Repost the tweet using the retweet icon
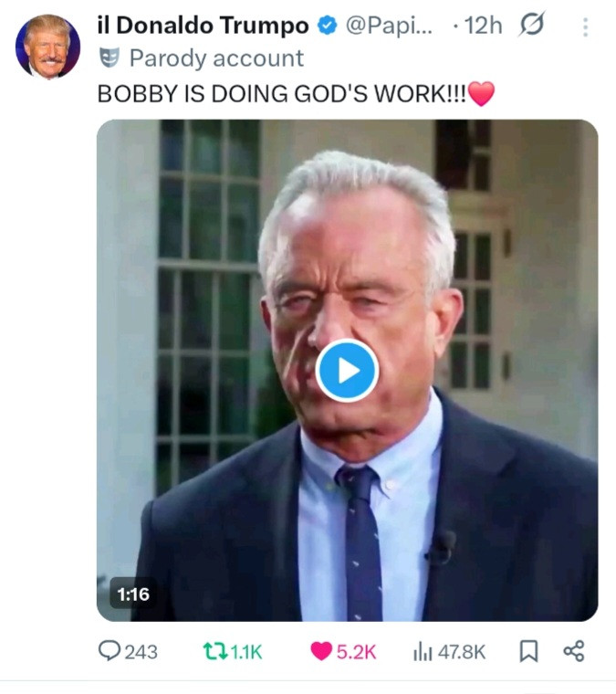Screen dimensions: 616x694 click(213, 651)
